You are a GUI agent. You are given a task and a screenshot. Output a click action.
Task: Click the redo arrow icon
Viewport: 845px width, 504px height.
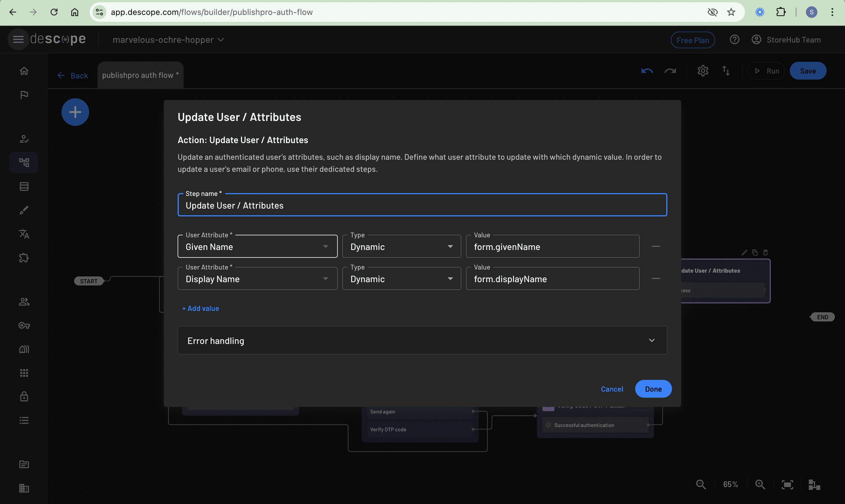tap(670, 71)
